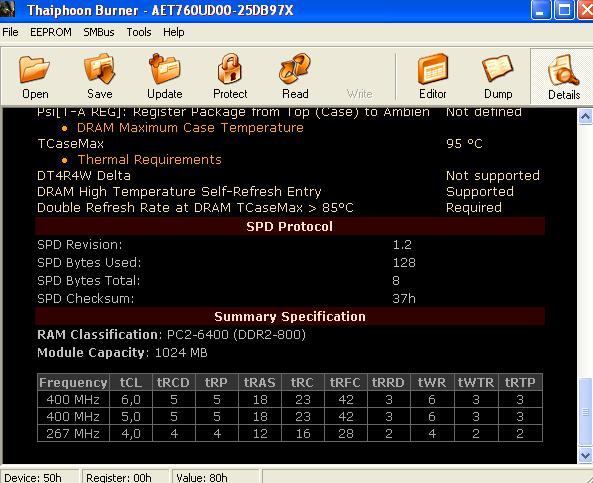
Task: Click the TCaseMax value 95 °C
Action: (464, 144)
